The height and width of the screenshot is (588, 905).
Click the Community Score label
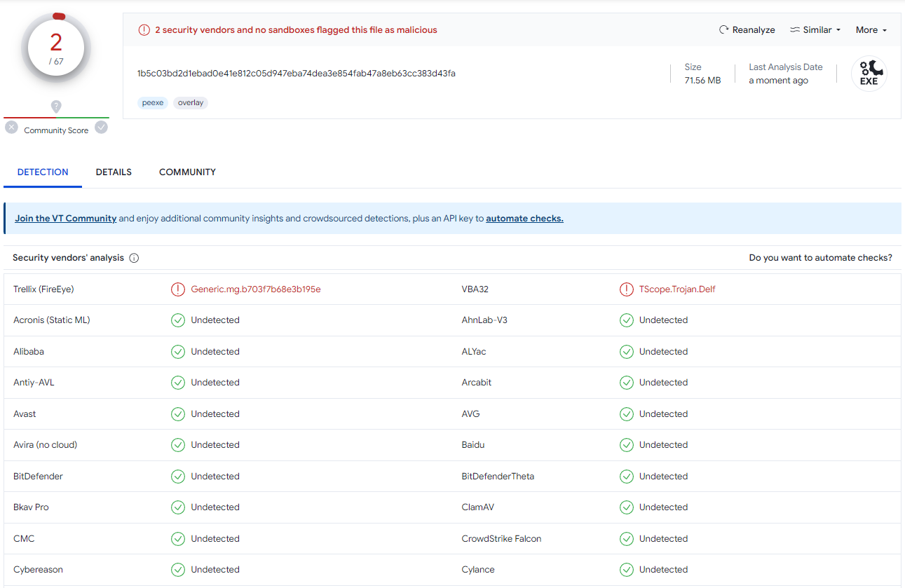pyautogui.click(x=56, y=130)
